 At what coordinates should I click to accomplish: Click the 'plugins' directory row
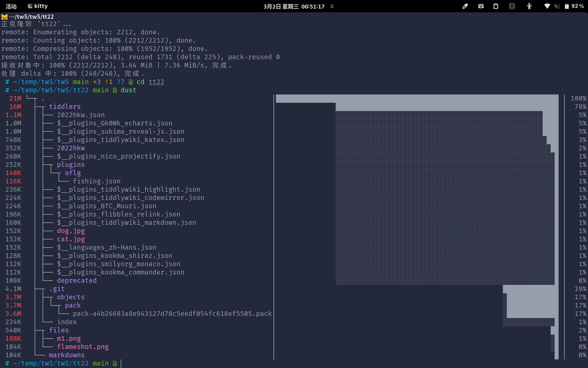tap(71, 165)
